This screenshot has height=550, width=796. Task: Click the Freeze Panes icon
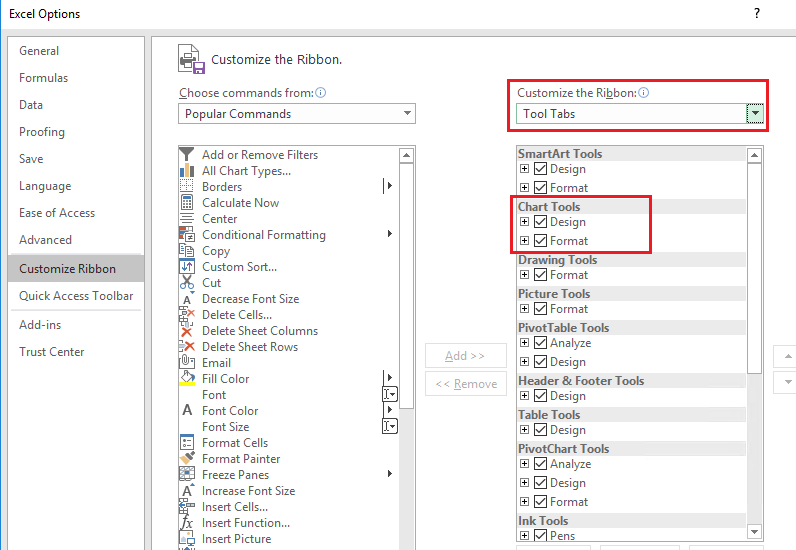pyautogui.click(x=187, y=475)
